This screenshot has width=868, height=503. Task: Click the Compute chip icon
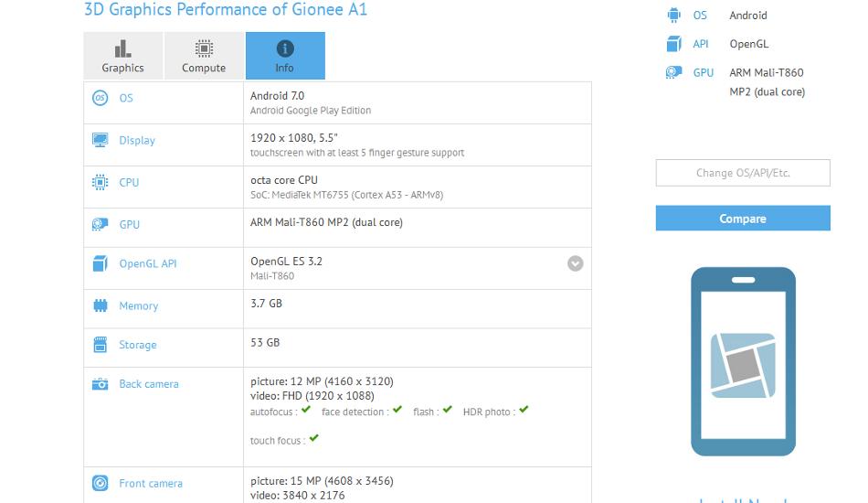pyautogui.click(x=204, y=48)
